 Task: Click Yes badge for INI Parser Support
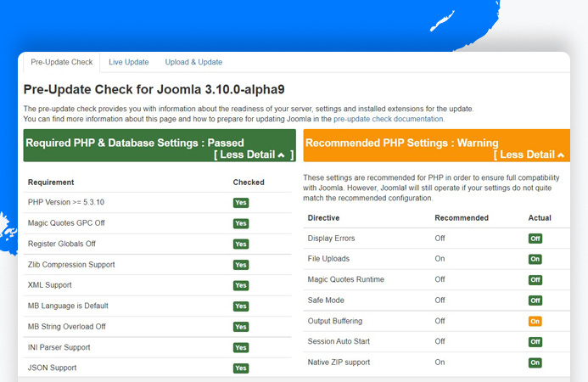241,347
